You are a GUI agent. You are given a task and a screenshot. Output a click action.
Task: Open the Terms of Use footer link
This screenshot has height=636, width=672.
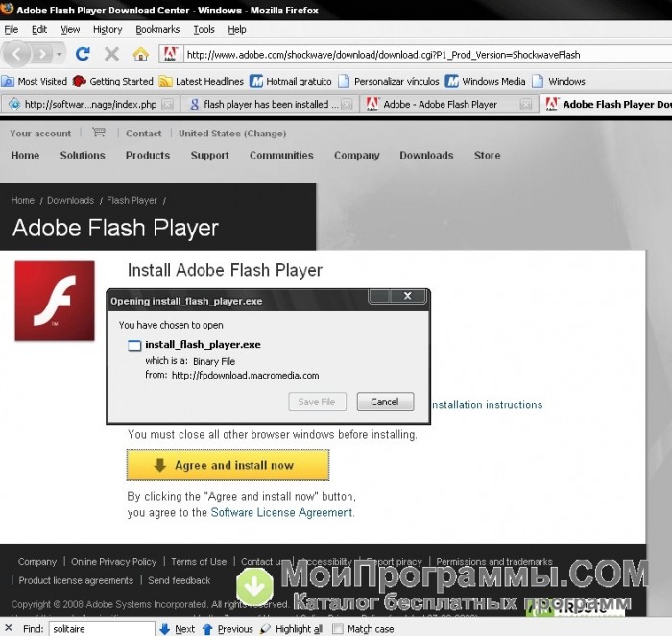(199, 562)
